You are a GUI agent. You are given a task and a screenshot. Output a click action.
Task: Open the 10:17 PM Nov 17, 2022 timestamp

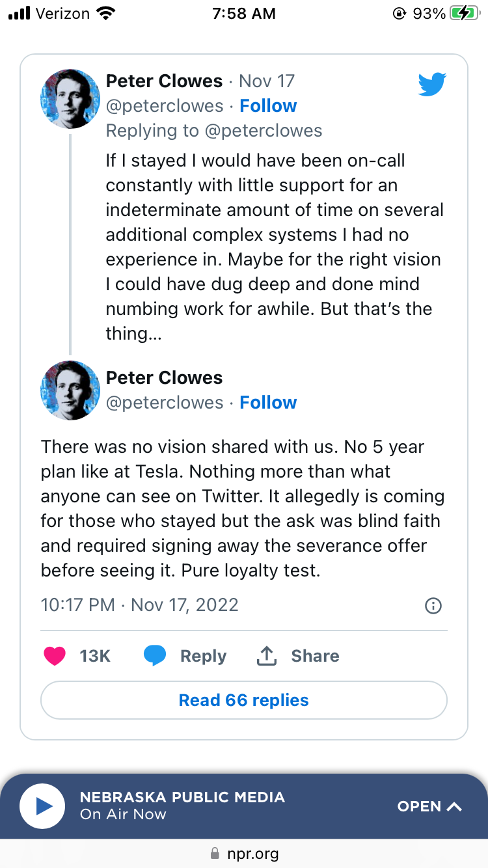139,605
